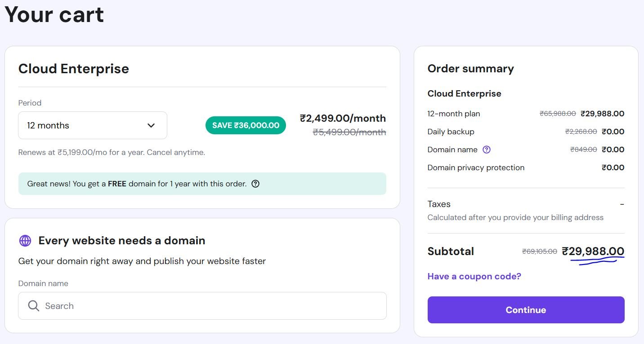The height and width of the screenshot is (344, 644).
Task: Click the help icon beside the FREE domain message
Action: tap(255, 184)
